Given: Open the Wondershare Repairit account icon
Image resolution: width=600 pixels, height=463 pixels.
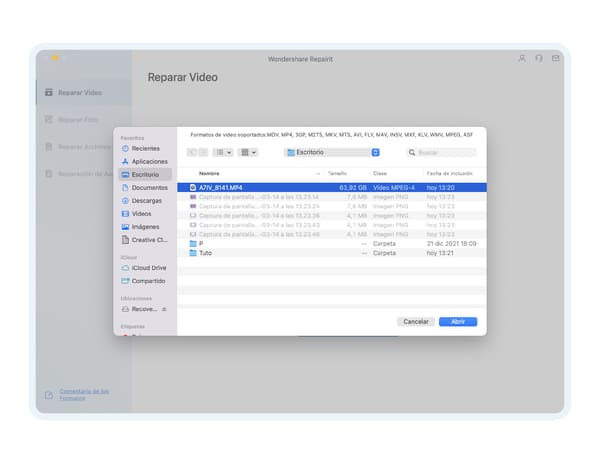Looking at the screenshot, I should 522,59.
